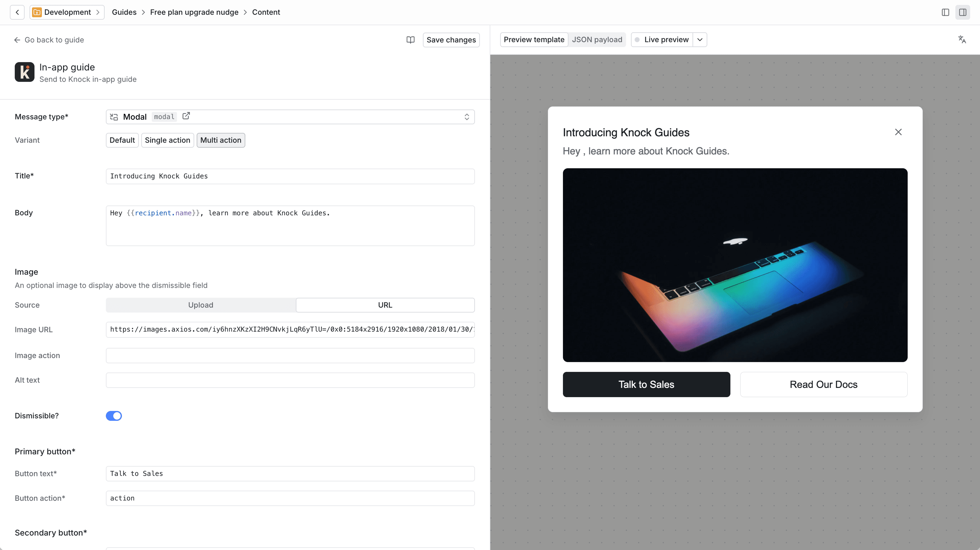Open the docs book icon
Screen dimensions: 980x550
pyautogui.click(x=410, y=40)
